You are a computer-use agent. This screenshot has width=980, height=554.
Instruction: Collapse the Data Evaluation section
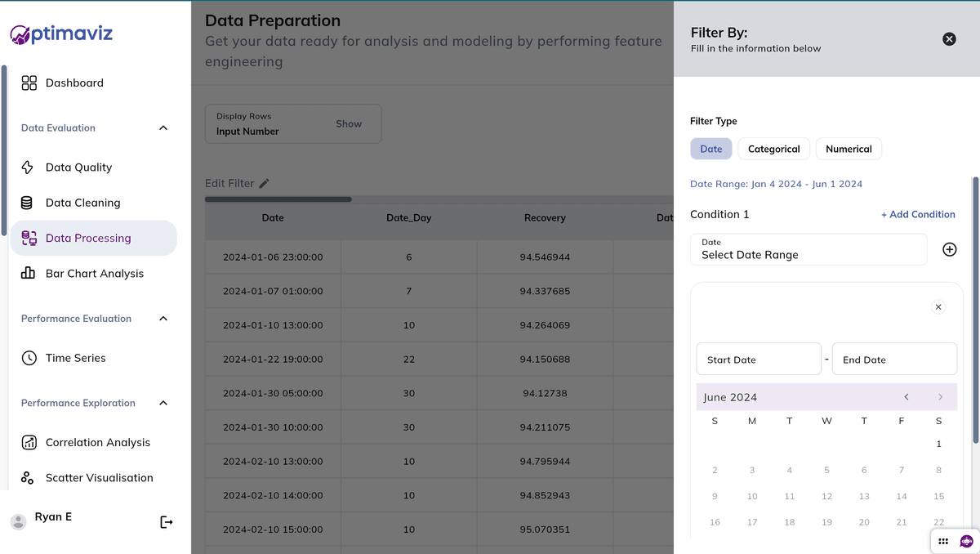pyautogui.click(x=163, y=128)
